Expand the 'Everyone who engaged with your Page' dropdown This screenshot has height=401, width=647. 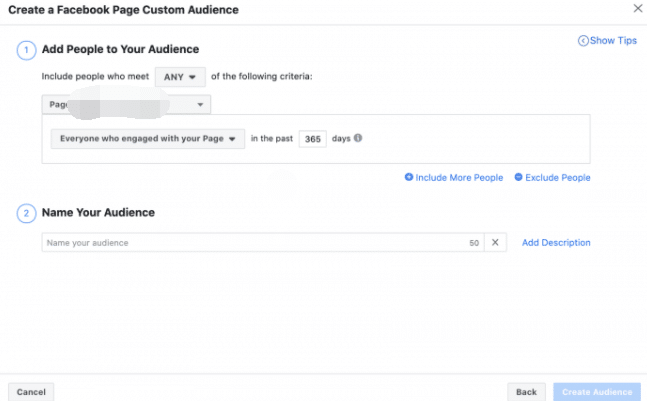click(148, 139)
